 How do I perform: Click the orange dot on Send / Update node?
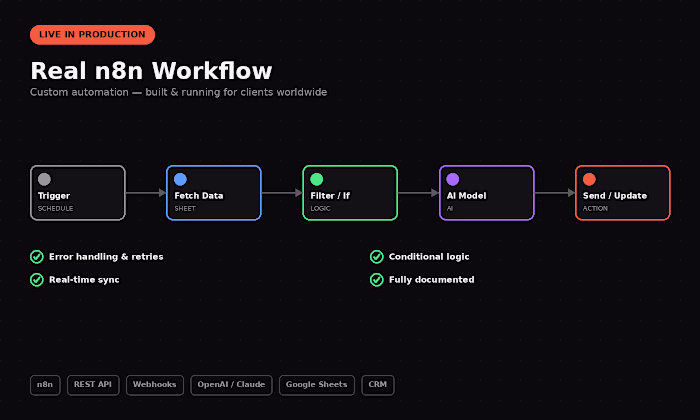(589, 179)
